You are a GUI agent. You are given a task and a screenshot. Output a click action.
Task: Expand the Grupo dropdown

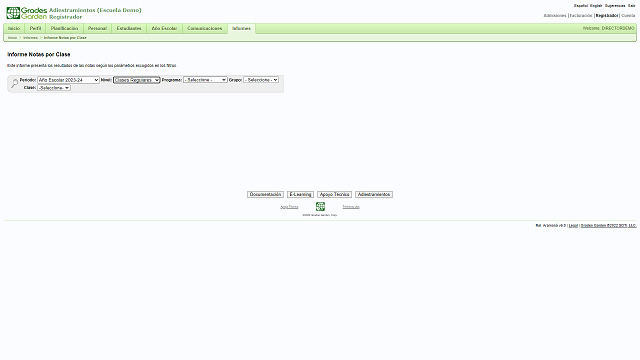click(261, 80)
